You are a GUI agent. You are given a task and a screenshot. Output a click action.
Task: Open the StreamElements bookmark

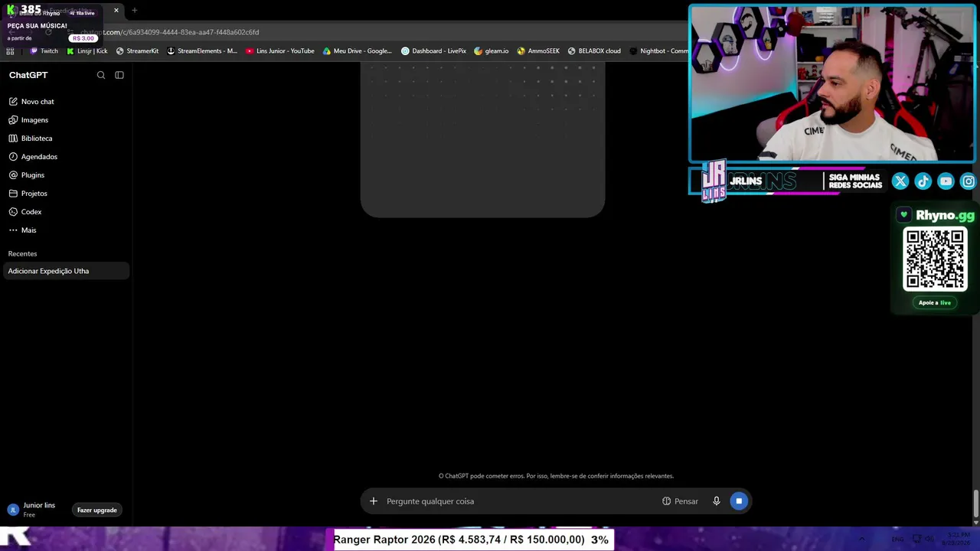[202, 51]
